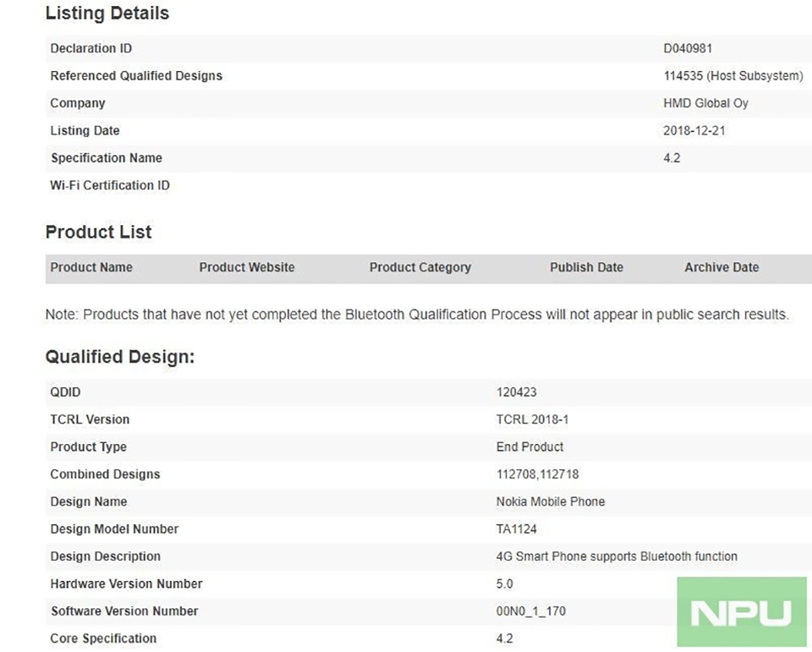
Task: Click the Hardware Version Number label
Action: [126, 584]
